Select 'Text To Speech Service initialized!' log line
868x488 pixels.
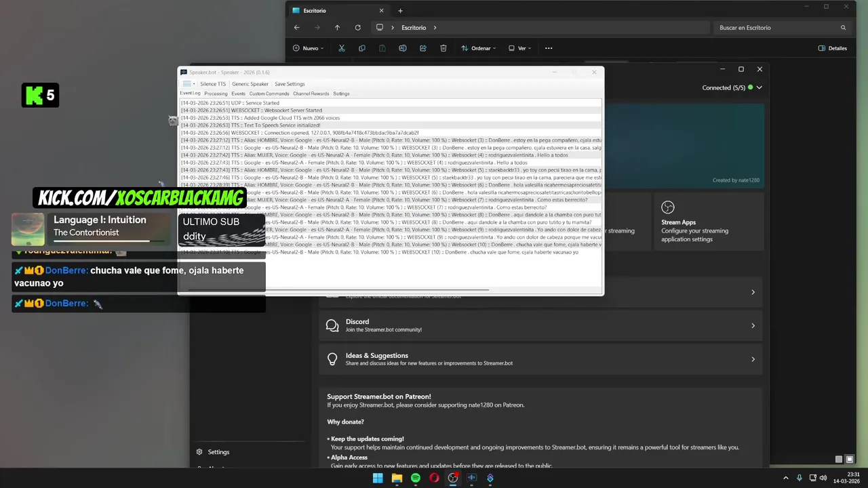coord(391,125)
